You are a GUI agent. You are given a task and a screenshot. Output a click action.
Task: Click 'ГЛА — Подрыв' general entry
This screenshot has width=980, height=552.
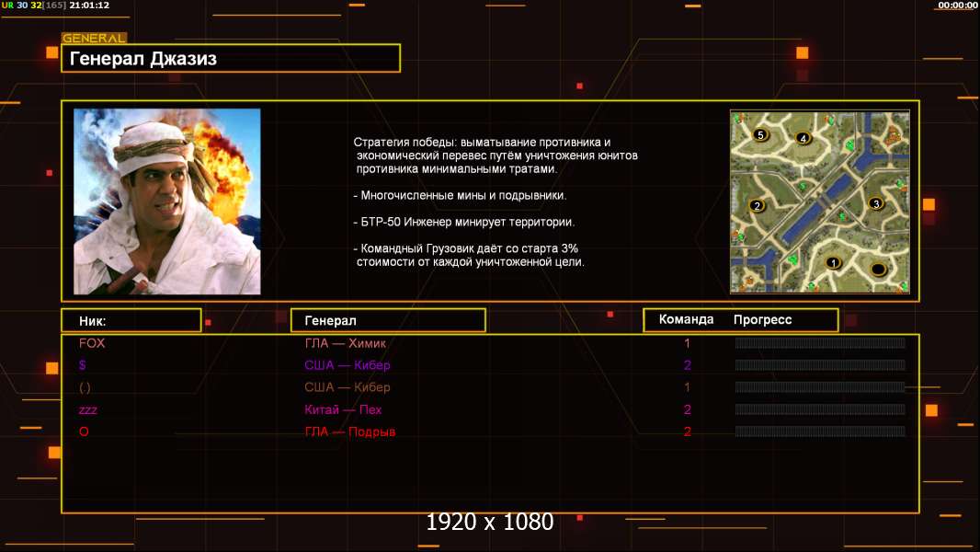350,432
